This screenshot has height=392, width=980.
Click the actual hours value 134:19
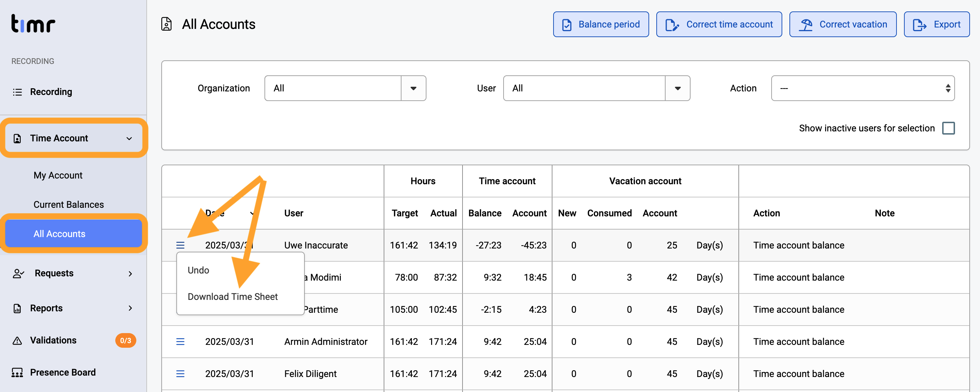pos(443,246)
